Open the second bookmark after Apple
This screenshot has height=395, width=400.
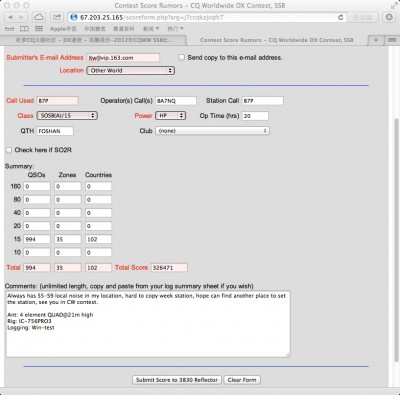tap(95, 29)
